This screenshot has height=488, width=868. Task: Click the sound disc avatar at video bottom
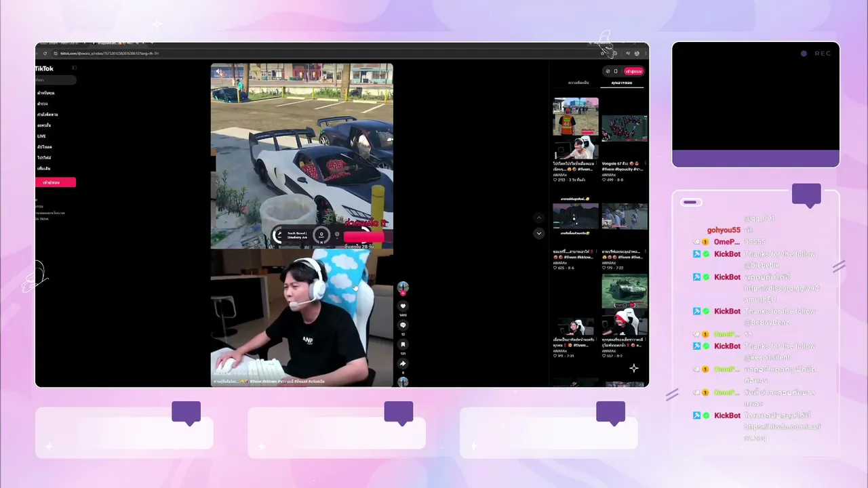tap(403, 382)
